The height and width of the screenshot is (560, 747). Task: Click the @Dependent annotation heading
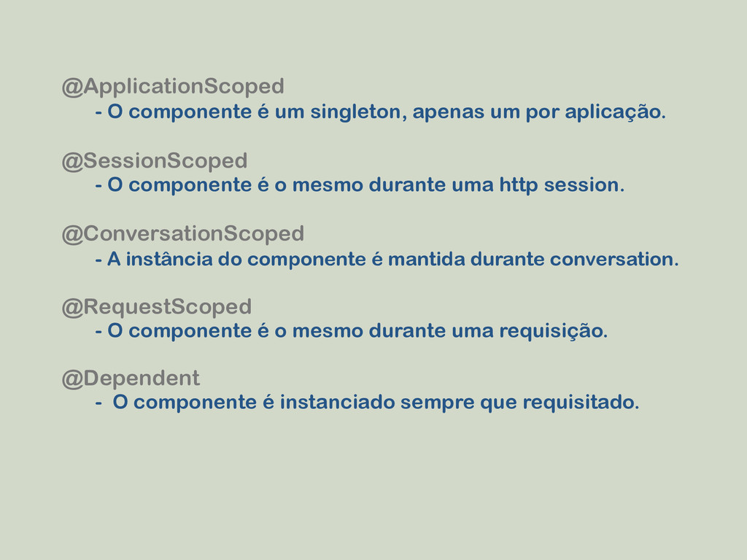coord(131,379)
